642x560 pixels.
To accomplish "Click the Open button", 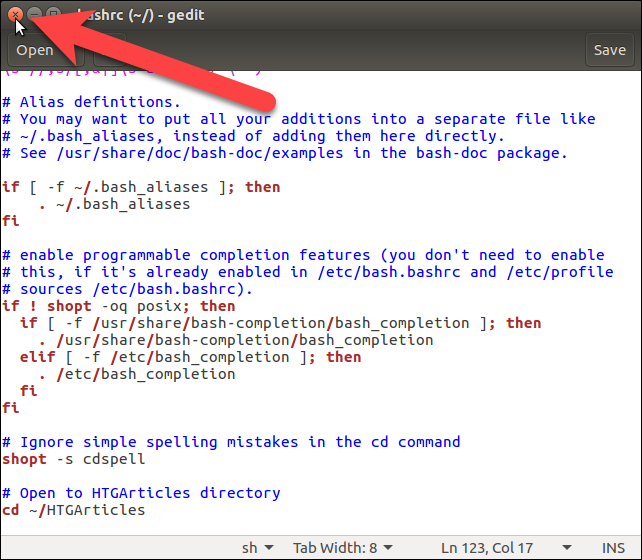I will [34, 50].
